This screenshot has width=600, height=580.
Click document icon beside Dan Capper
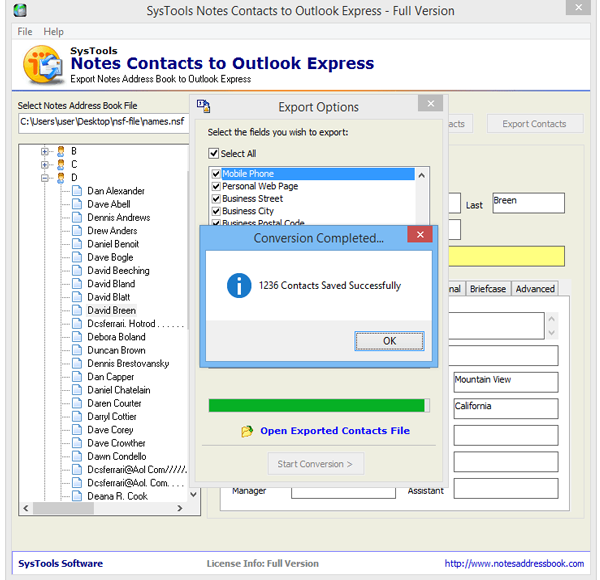tap(77, 376)
